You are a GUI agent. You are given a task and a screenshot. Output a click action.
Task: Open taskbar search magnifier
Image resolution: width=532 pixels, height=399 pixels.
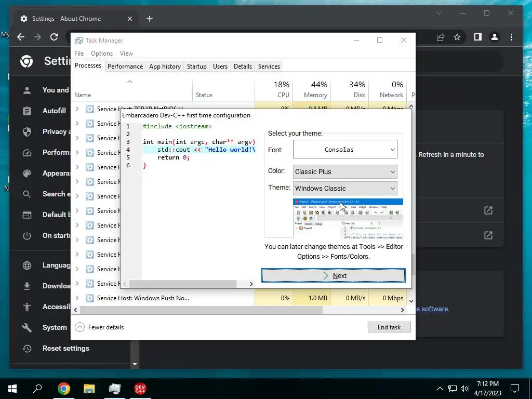[x=37, y=389]
